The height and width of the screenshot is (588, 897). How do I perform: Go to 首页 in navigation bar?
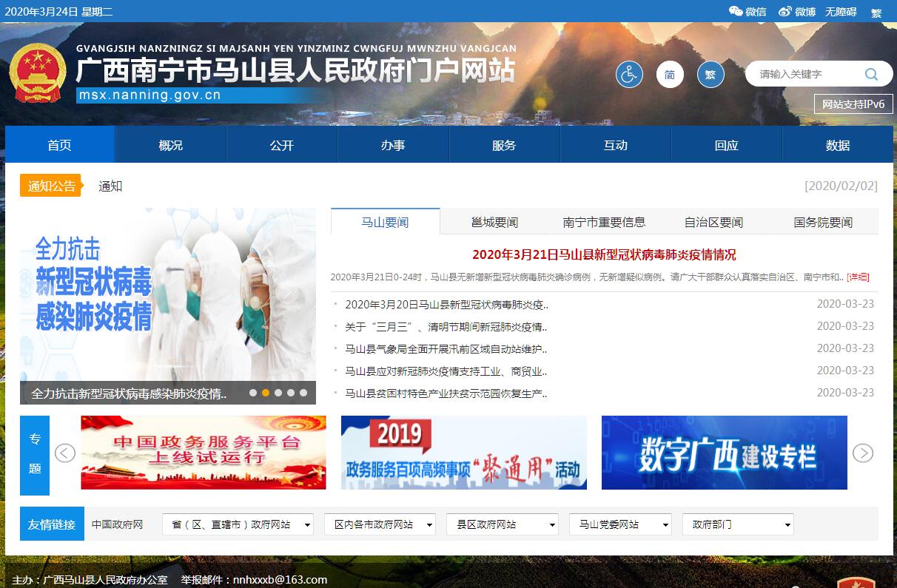(x=60, y=145)
